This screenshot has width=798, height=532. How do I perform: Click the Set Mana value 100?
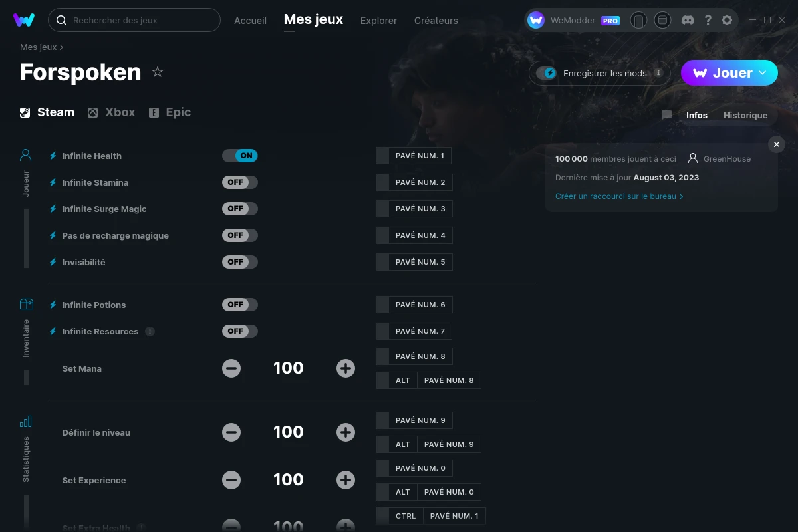tap(289, 368)
